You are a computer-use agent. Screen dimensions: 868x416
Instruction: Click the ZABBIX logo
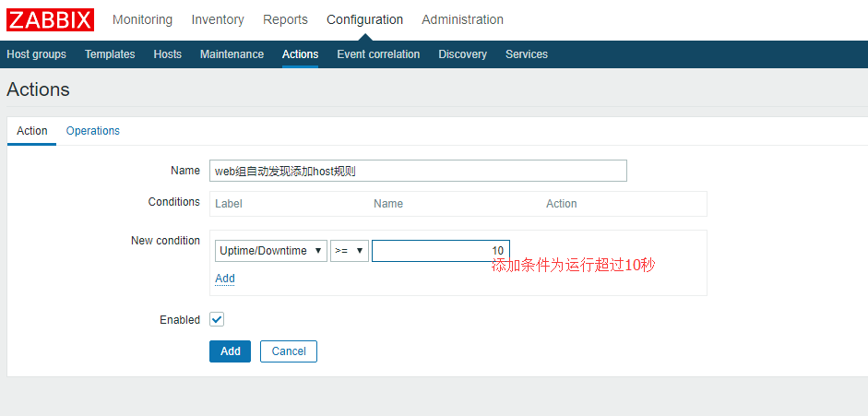pos(50,19)
